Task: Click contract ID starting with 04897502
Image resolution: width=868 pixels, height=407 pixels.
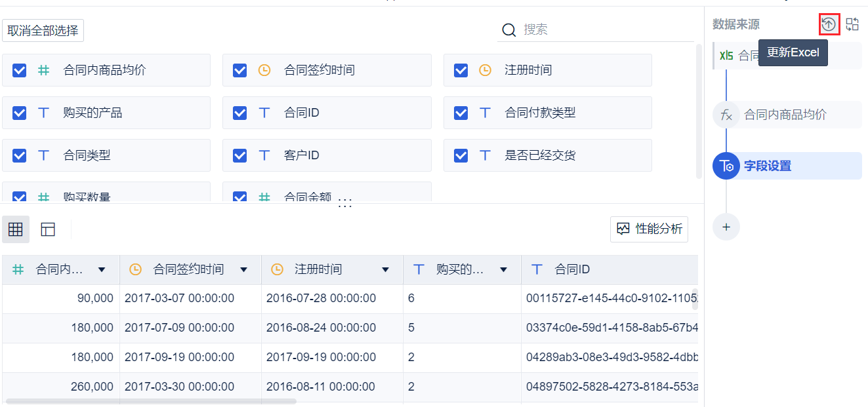Action: click(x=611, y=387)
